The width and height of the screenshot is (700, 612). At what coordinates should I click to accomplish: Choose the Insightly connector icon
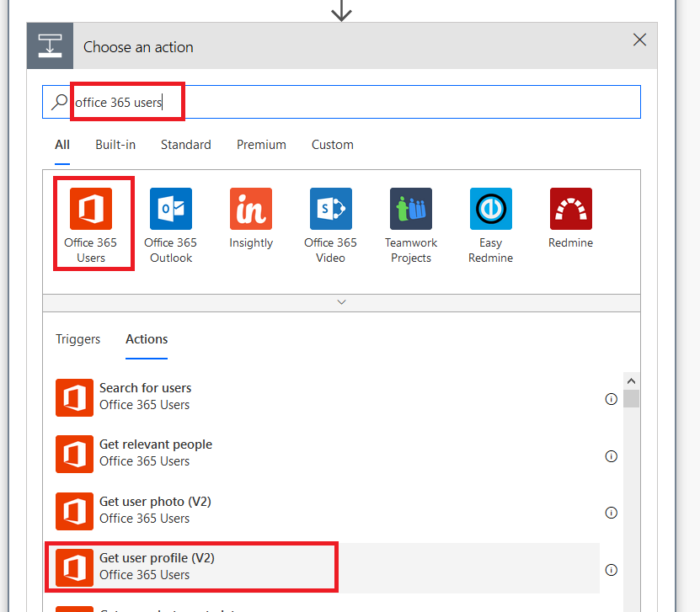click(x=251, y=208)
